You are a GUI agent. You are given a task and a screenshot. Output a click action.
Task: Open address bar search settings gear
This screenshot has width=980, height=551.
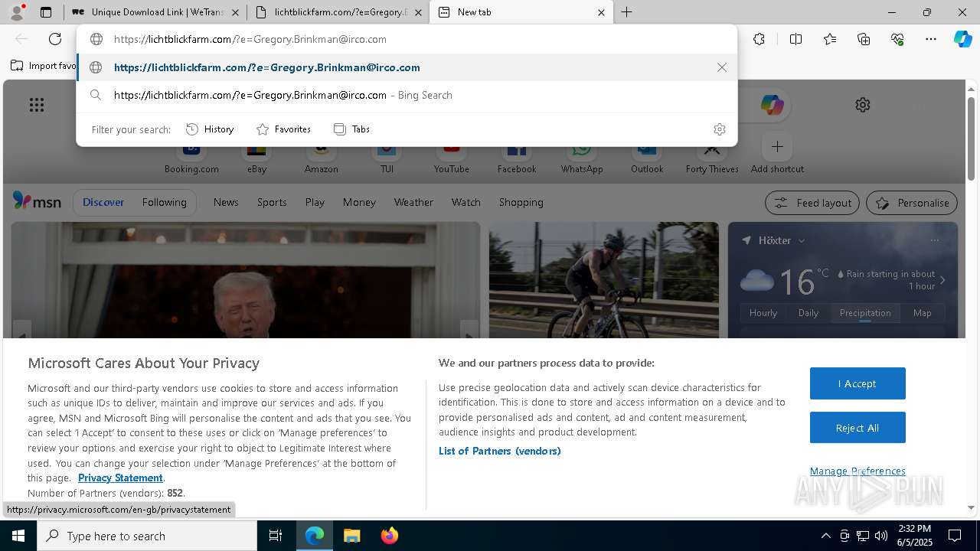719,129
